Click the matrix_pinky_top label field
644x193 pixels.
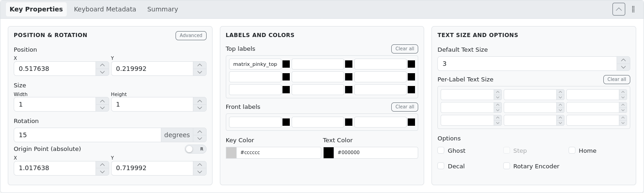(x=255, y=64)
